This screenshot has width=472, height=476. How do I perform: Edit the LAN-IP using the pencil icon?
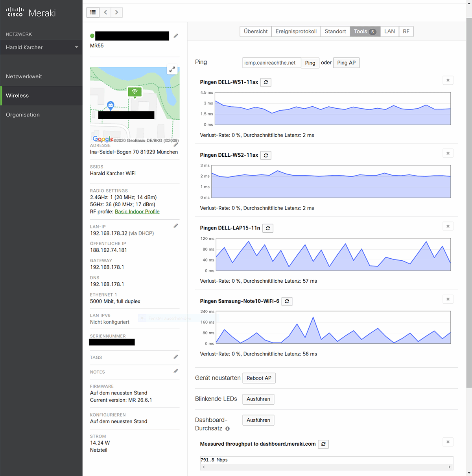(176, 225)
